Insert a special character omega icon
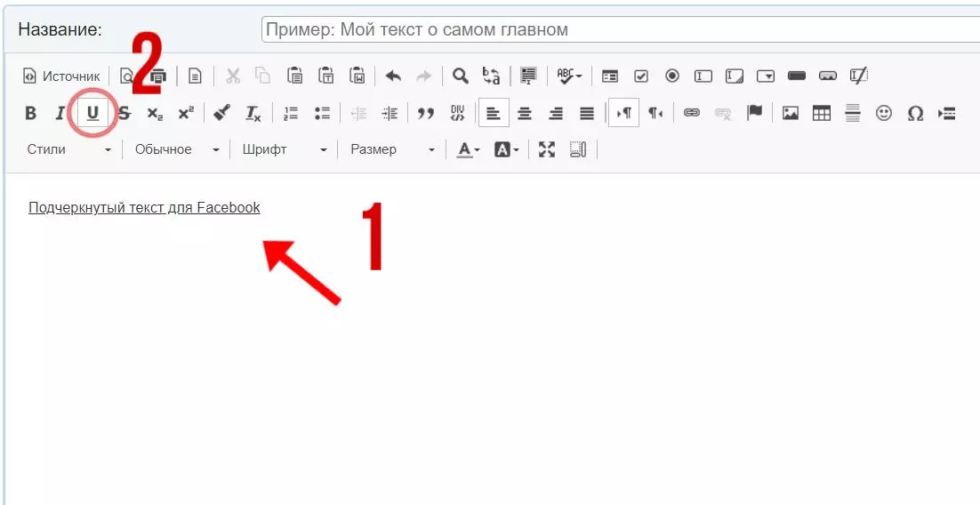This screenshot has height=505, width=980. [x=915, y=113]
